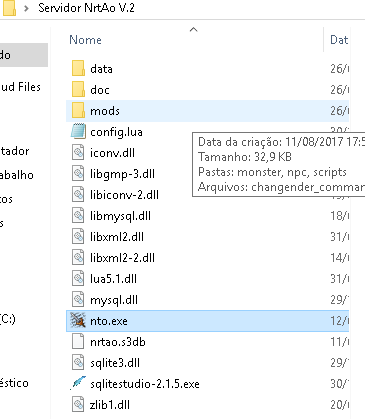
Task: Select libmysql.dll in the file list
Action: 120,216
